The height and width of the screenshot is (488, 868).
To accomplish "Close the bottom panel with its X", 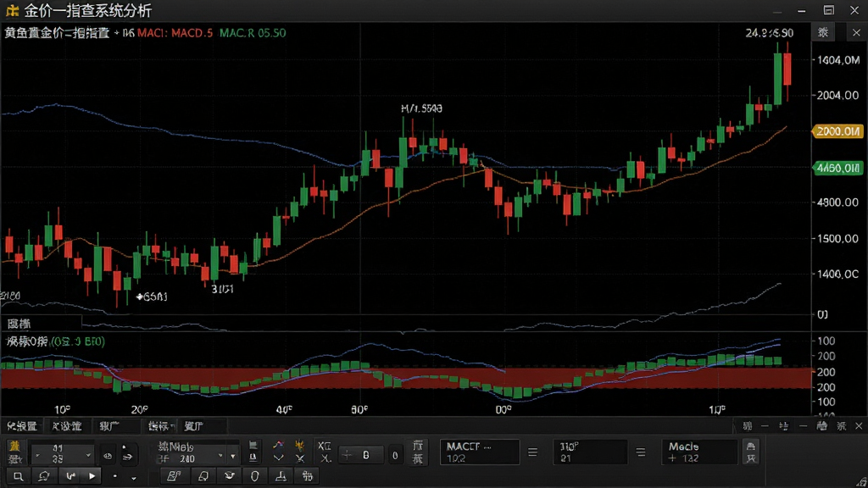I will pos(859,425).
